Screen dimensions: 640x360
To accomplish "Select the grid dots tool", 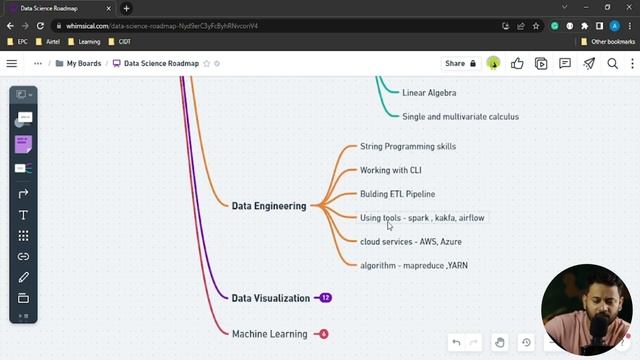I will click(x=24, y=236).
